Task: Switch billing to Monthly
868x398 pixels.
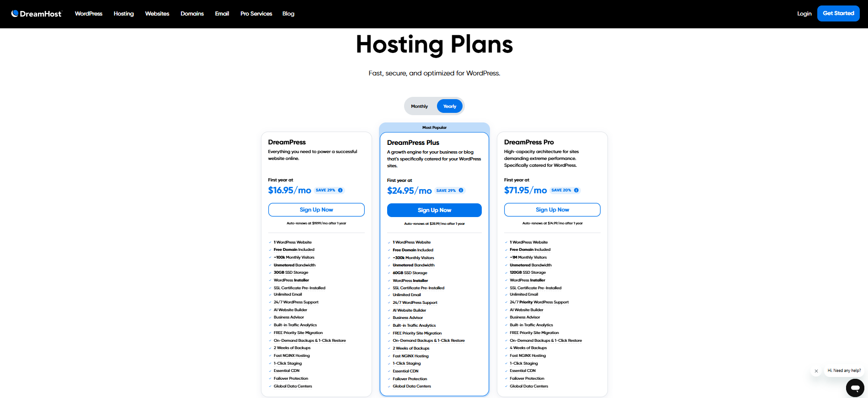Action: [x=419, y=106]
